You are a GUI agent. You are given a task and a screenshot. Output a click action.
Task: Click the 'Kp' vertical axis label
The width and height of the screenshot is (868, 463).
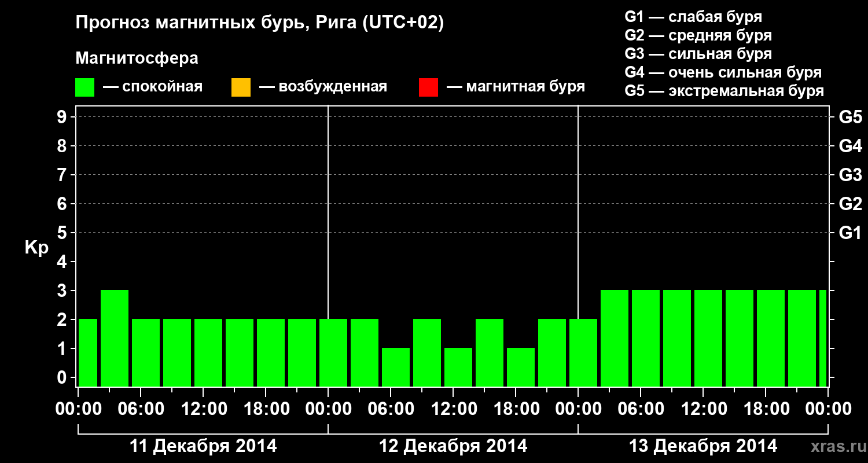click(x=36, y=248)
